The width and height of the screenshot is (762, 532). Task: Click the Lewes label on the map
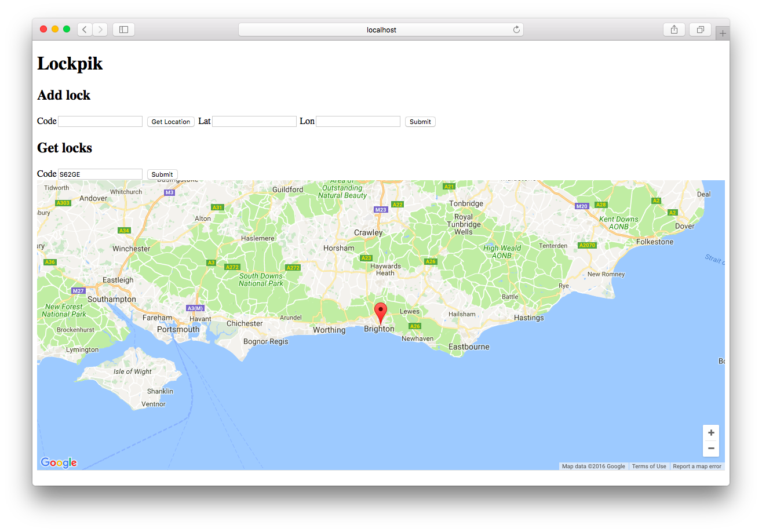click(x=410, y=311)
